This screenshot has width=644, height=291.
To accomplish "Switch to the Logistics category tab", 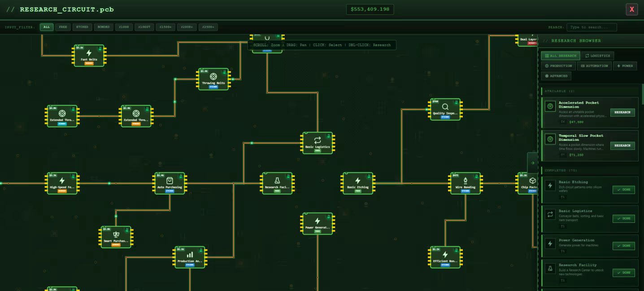I will point(597,56).
